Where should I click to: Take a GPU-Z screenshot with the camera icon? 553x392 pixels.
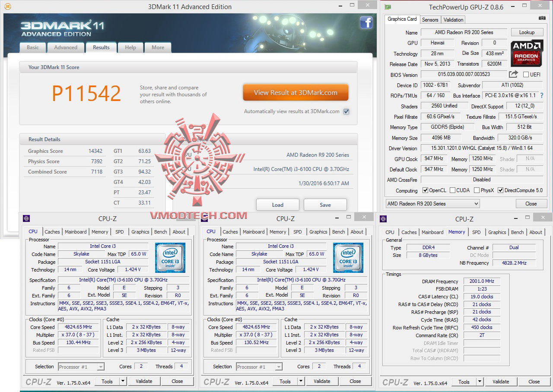point(542,18)
